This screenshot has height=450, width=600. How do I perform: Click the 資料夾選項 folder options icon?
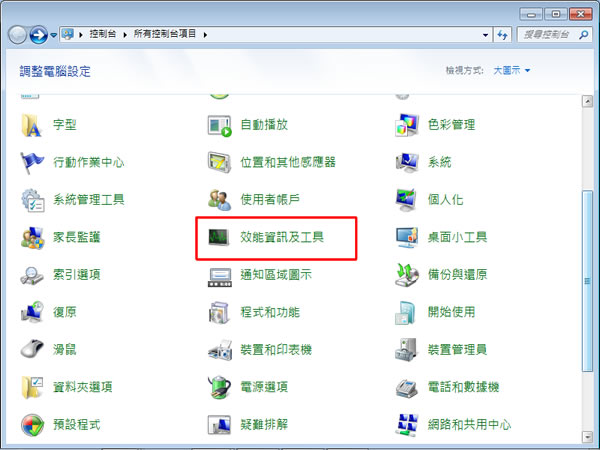pos(32,387)
